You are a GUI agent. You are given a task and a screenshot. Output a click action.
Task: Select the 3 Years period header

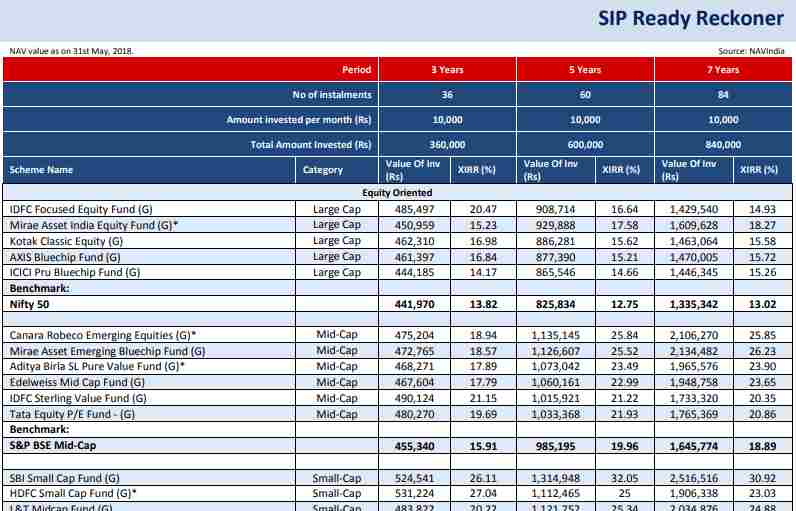447,70
